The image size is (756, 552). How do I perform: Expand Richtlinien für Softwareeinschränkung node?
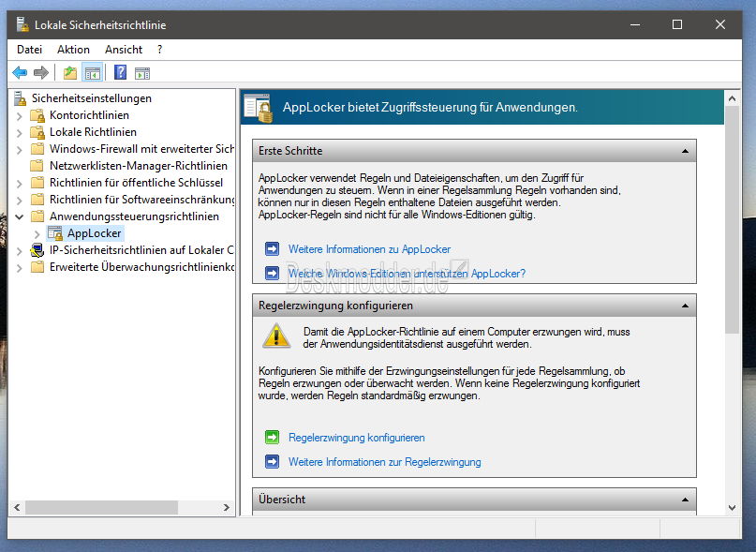point(20,201)
